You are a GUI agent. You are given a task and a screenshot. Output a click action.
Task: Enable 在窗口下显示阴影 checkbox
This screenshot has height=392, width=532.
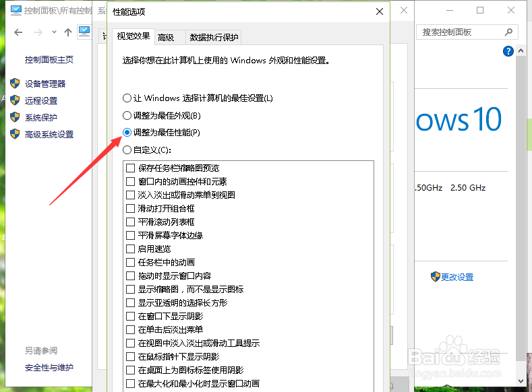(x=130, y=316)
